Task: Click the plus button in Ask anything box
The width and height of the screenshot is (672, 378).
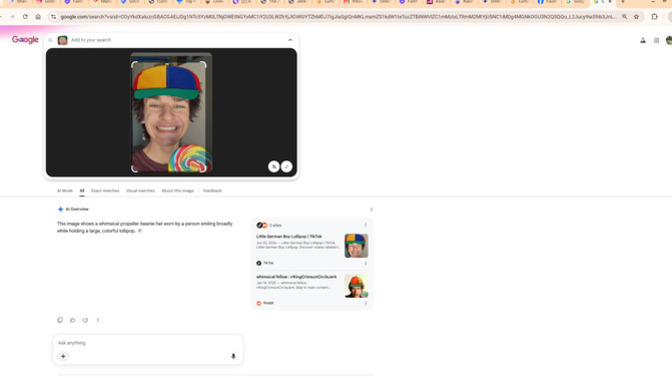Action: [x=63, y=356]
